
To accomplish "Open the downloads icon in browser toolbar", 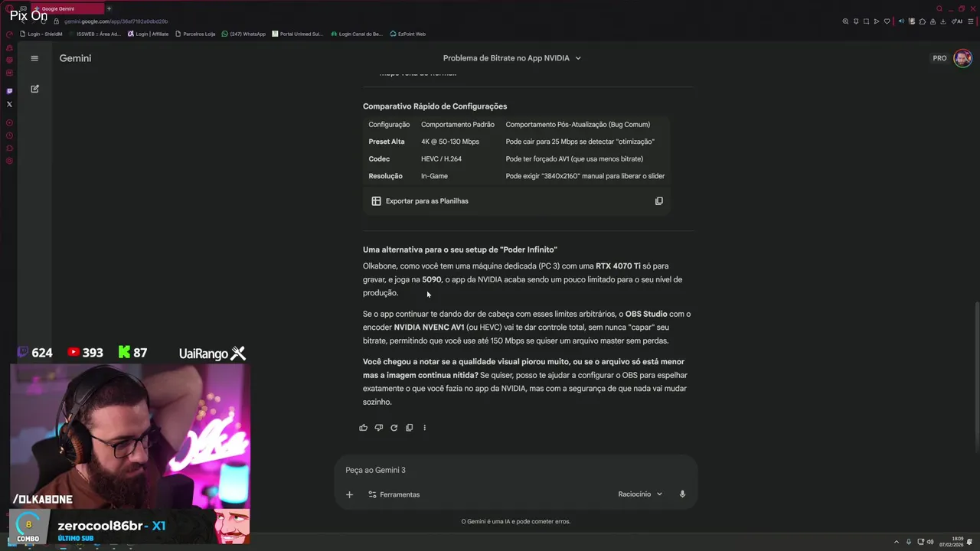I will pos(943,21).
